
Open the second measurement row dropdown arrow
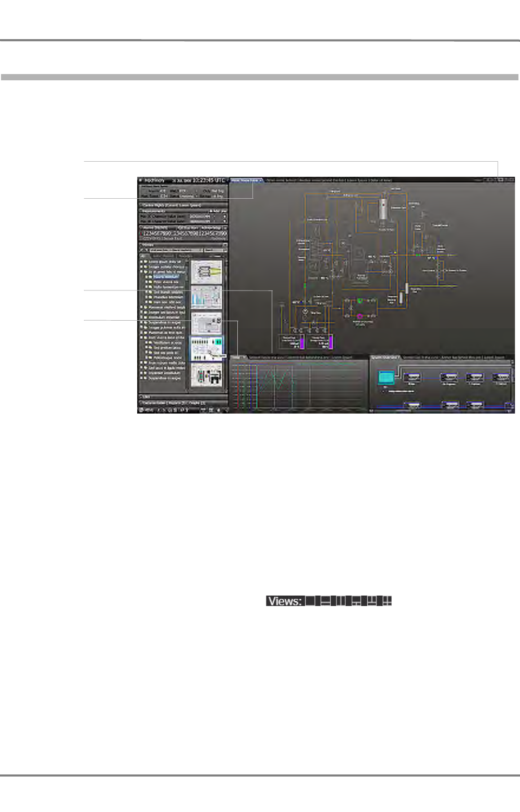[225, 221]
